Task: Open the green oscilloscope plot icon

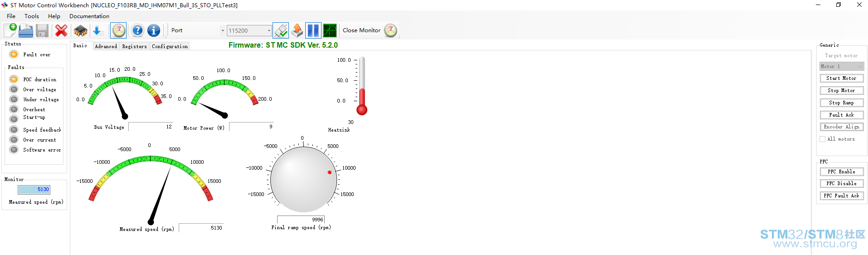Action: tap(330, 30)
